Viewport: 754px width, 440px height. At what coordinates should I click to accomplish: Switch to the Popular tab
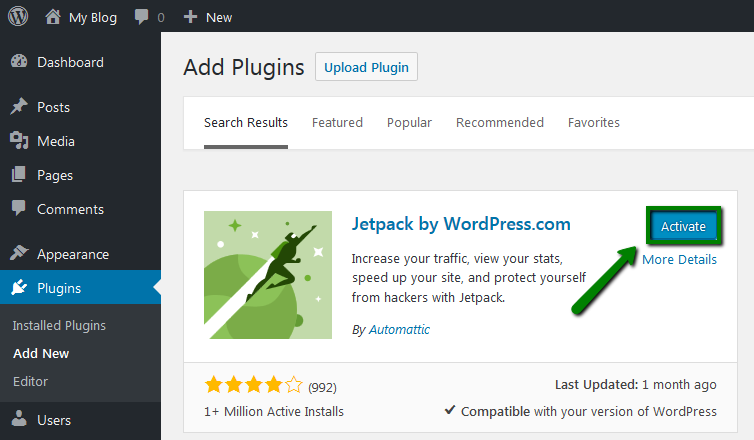pyautogui.click(x=409, y=123)
